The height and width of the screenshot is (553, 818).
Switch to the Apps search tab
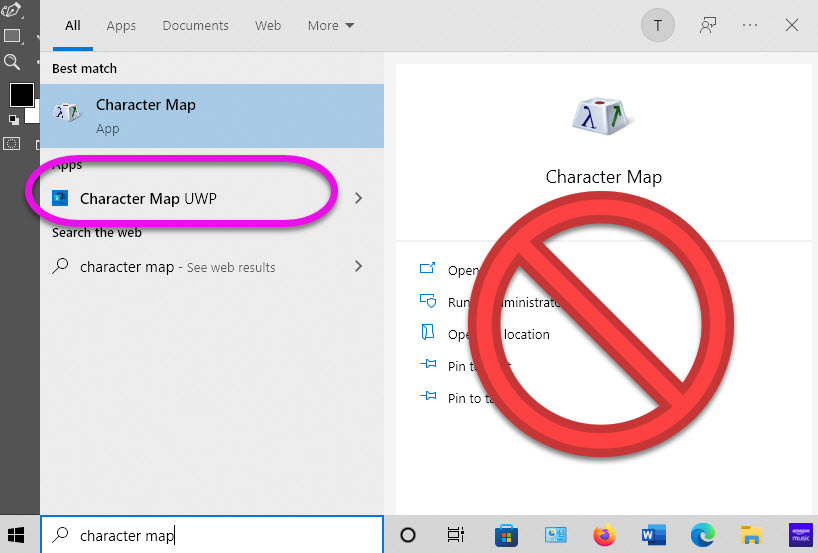click(121, 26)
